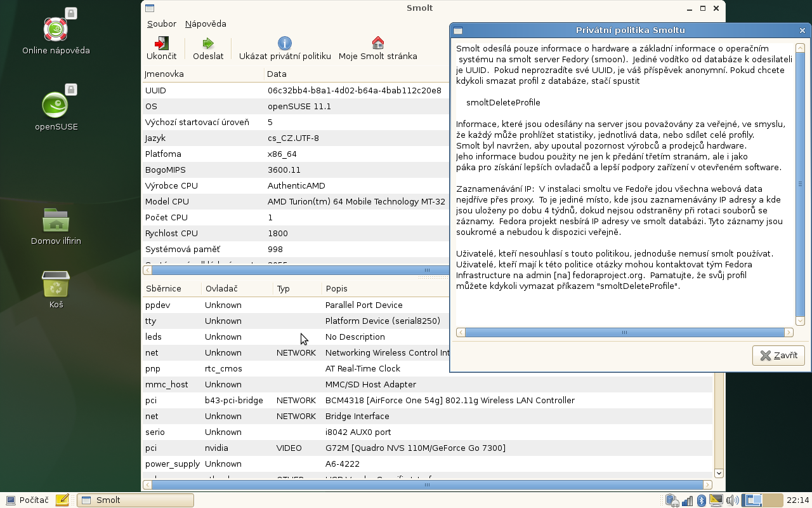Image resolution: width=812 pixels, height=508 pixels.
Task: Click the network signal strength tray icon
Action: 687,500
